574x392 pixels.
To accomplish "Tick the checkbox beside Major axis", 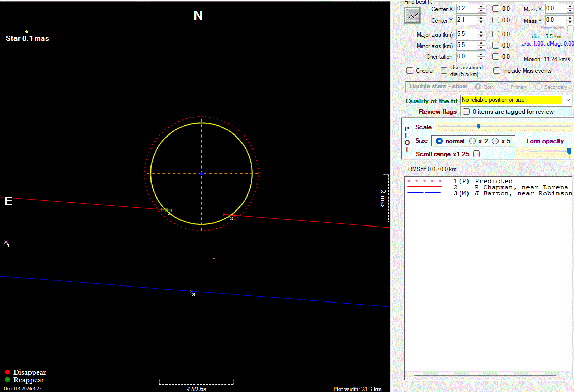I will point(496,34).
